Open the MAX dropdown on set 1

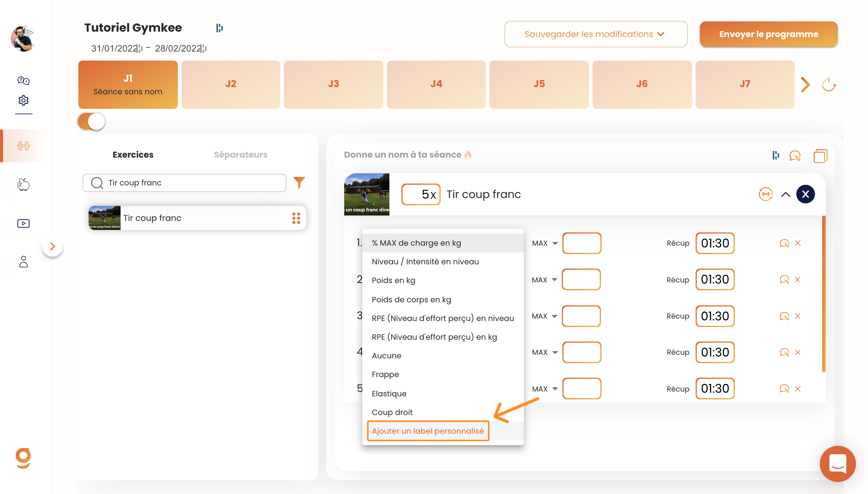click(x=545, y=243)
